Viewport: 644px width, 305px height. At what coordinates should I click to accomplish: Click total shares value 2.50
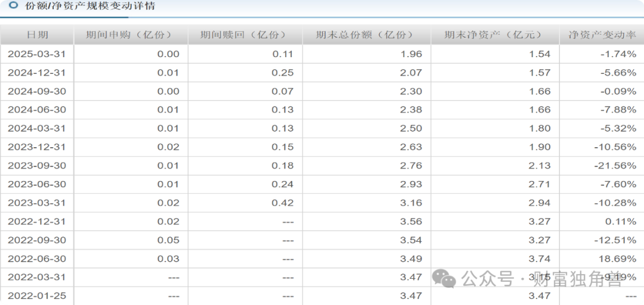click(x=411, y=128)
